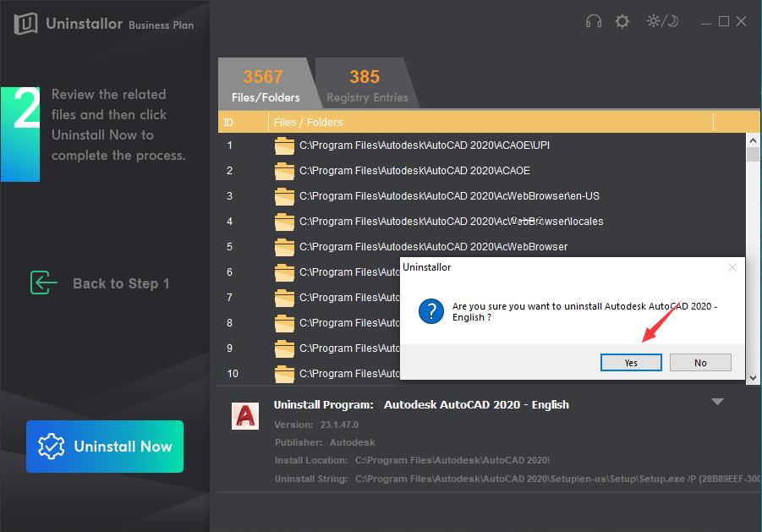Image resolution: width=762 pixels, height=532 pixels.
Task: Select path ending in ACAOE\UPI
Action: coord(425,145)
